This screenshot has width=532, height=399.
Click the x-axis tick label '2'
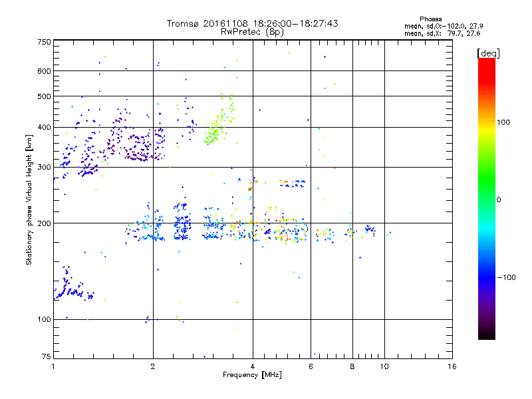click(x=153, y=366)
